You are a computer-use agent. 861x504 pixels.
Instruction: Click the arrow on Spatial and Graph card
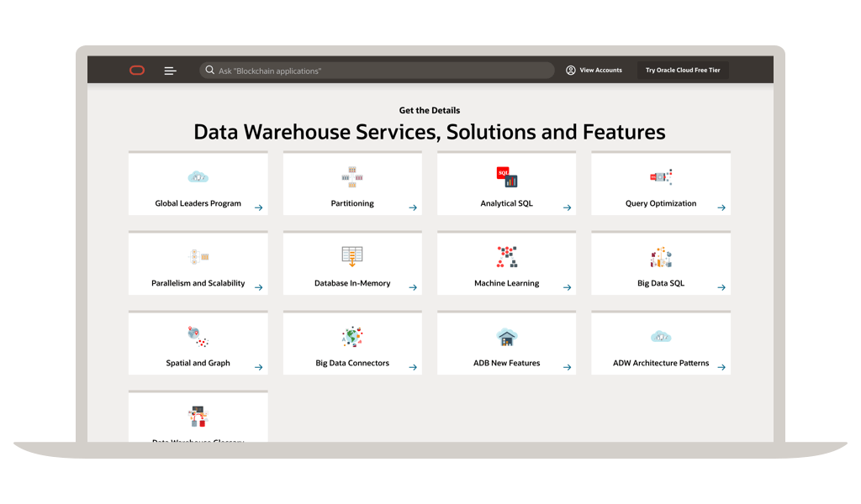coord(259,367)
